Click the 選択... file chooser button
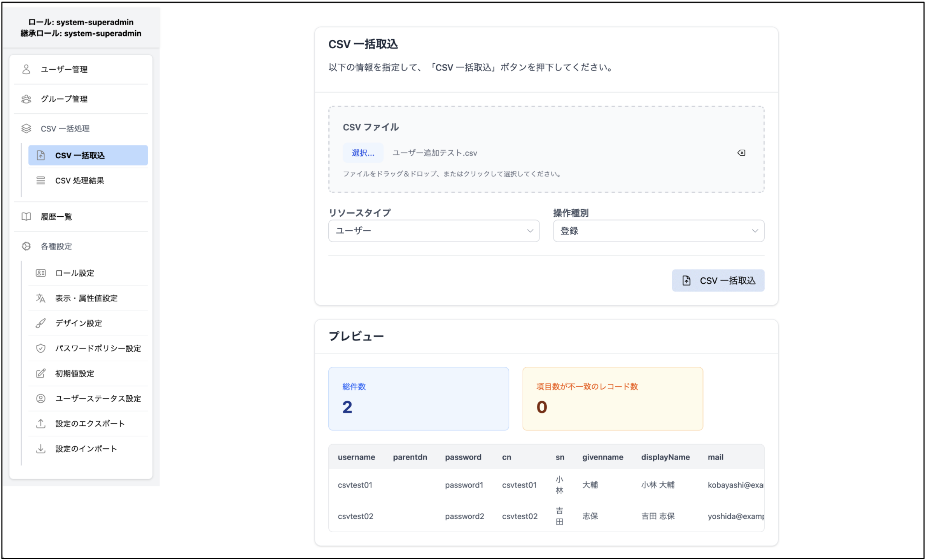 [x=363, y=153]
